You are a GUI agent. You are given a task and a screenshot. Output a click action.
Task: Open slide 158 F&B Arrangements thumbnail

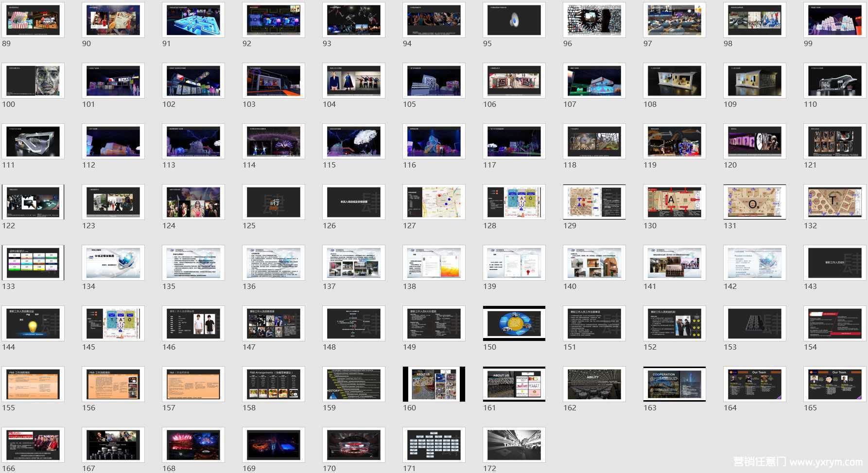273,384
